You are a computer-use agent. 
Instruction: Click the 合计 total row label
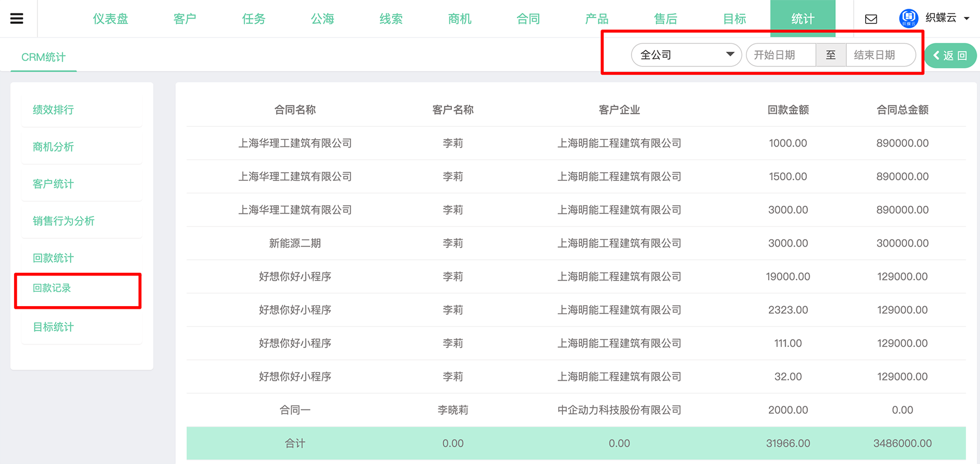pyautogui.click(x=295, y=443)
